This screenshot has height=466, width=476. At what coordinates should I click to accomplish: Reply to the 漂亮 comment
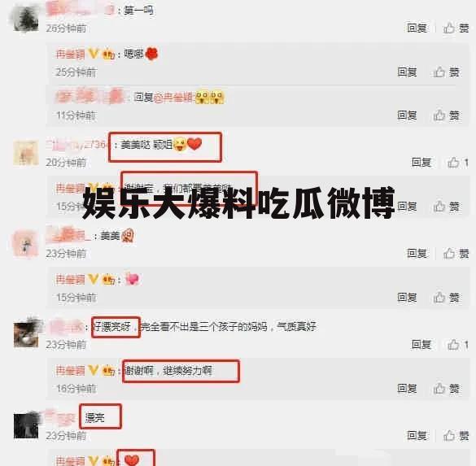coord(417,436)
